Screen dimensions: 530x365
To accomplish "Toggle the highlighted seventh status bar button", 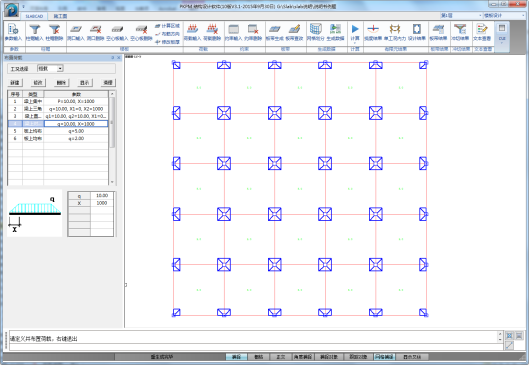I will 384,357.
